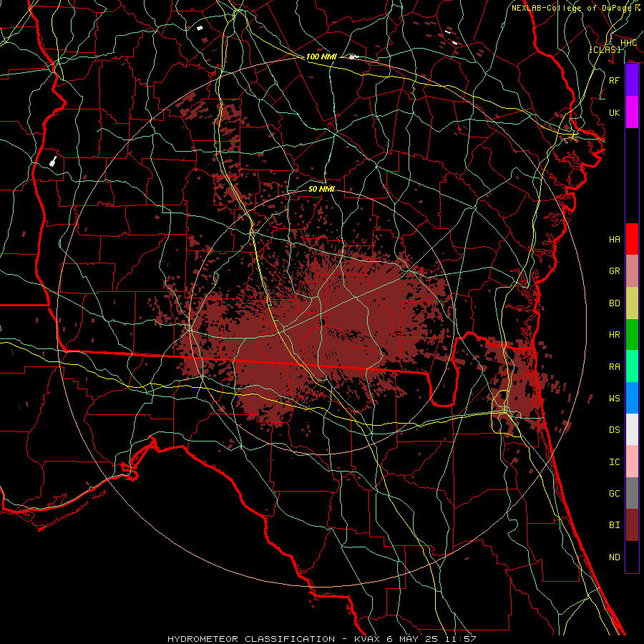Click the HR legend label
The width and height of the screenshot is (644, 644).
click(x=615, y=335)
